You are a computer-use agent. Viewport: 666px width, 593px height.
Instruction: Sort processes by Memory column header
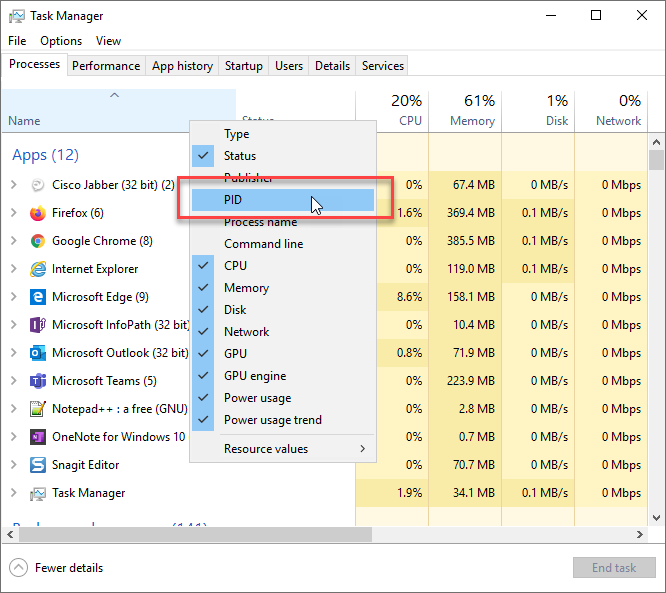click(464, 110)
